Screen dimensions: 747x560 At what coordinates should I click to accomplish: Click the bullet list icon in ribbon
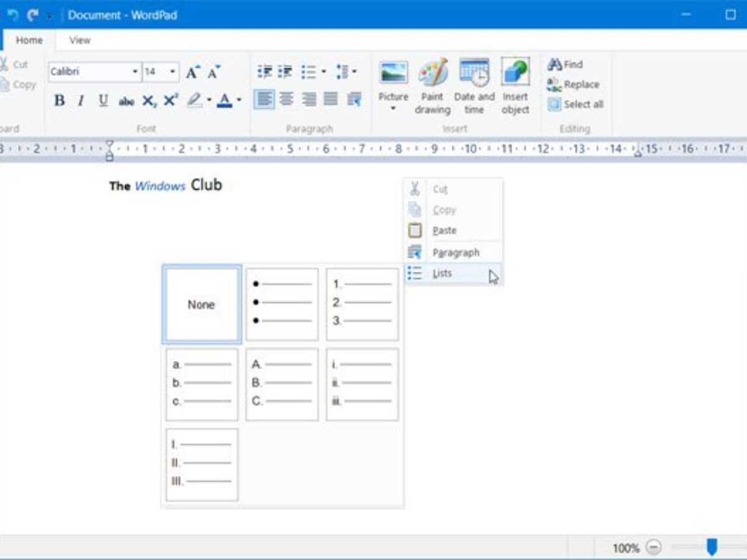coord(309,72)
